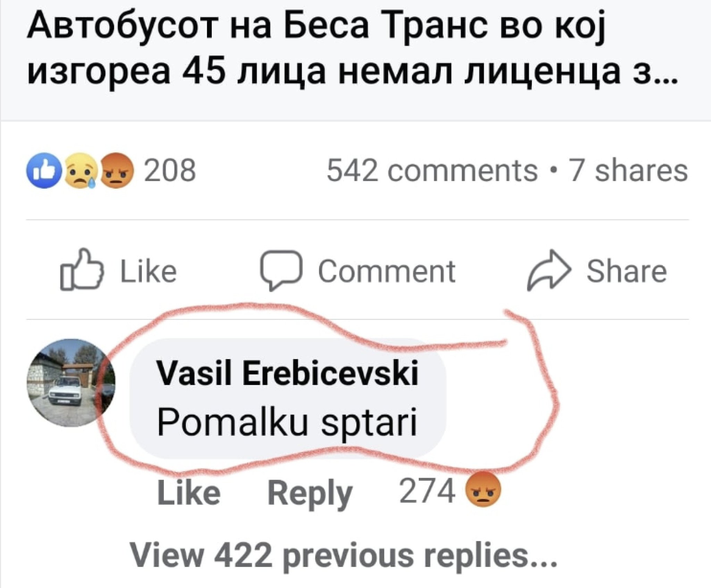Click Vasil Erebicevski's profile picture thumbnail
711x588 pixels.
click(x=71, y=382)
